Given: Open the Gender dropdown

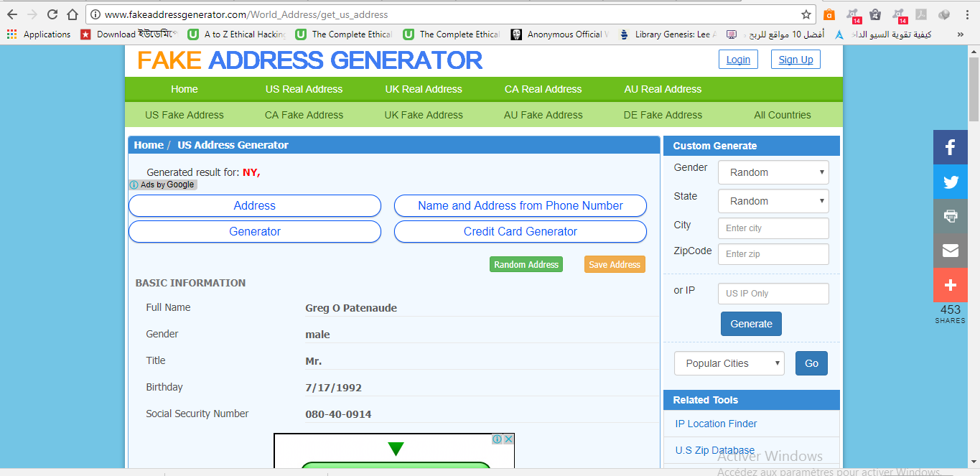Looking at the screenshot, I should 773,172.
